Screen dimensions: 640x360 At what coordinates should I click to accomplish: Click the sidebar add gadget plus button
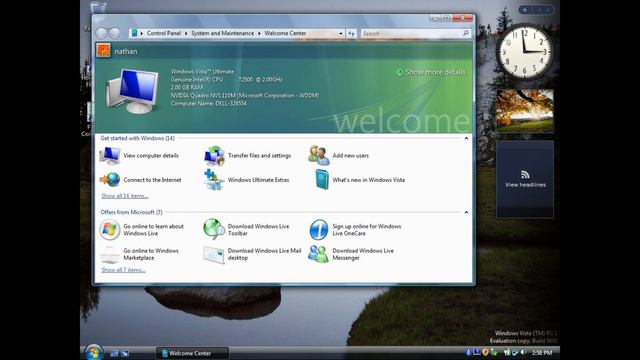pos(525,9)
